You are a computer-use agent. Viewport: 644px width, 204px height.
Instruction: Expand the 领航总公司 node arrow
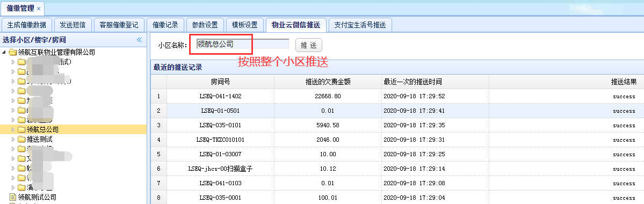(x=13, y=129)
